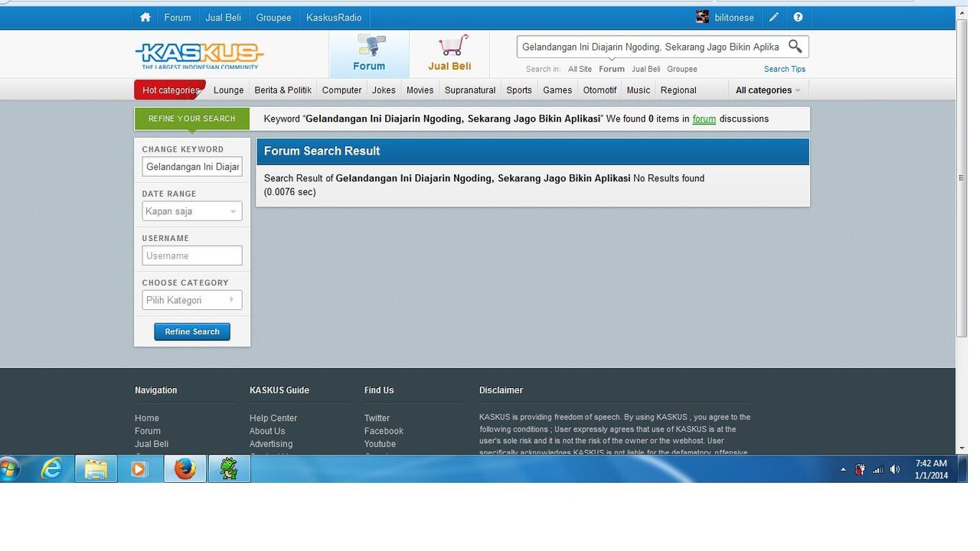The image size is (980, 551).
Task: Open Internet Explorer from the taskbar
Action: coord(51,468)
